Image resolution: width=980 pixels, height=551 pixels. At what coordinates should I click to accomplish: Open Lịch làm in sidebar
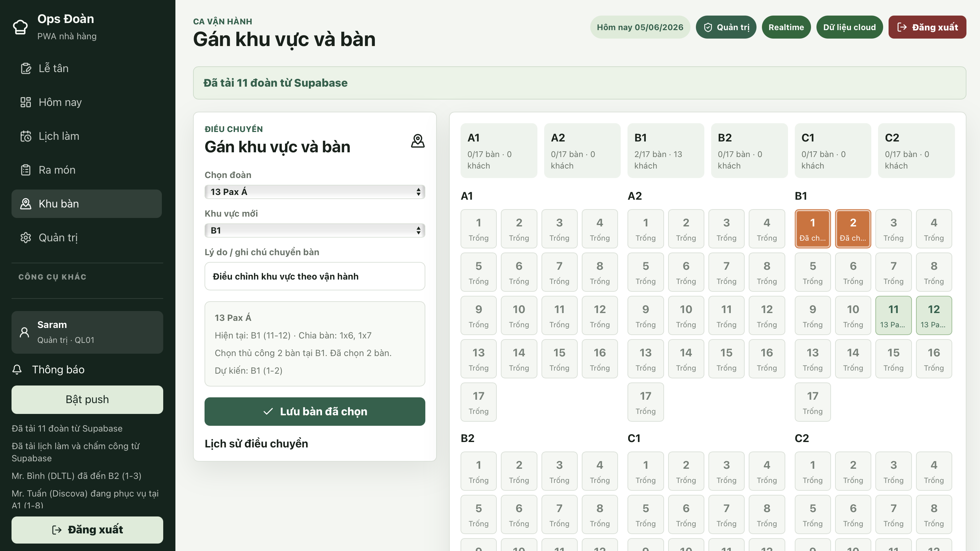click(x=86, y=136)
